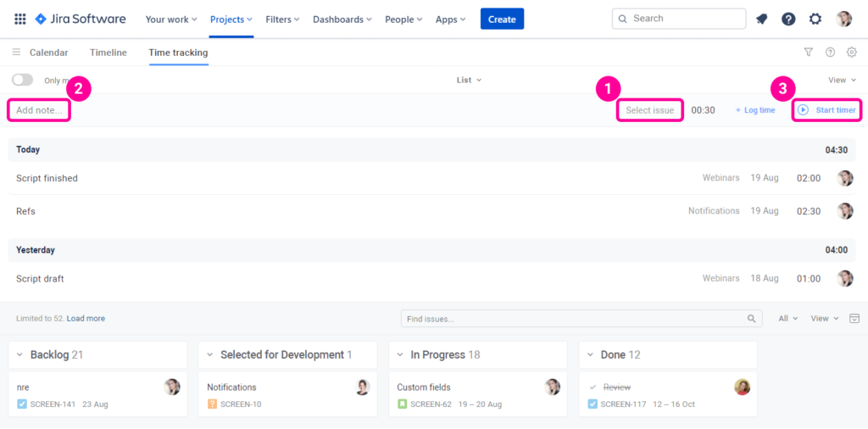Open the Projects dropdown menu
This screenshot has width=868, height=429.
231,19
